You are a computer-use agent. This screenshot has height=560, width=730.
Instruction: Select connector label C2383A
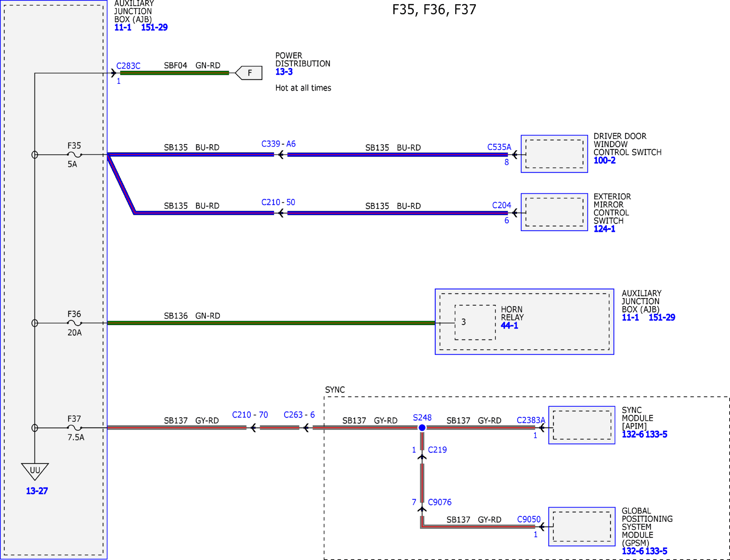[531, 420]
